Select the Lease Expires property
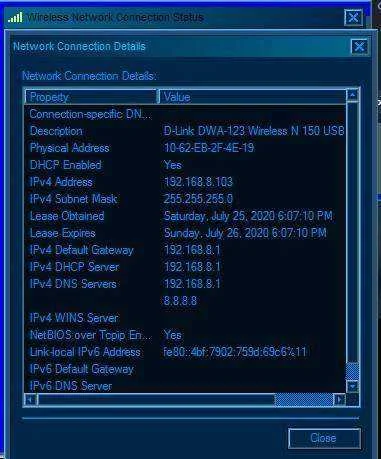This screenshot has width=381, height=459. [63, 233]
